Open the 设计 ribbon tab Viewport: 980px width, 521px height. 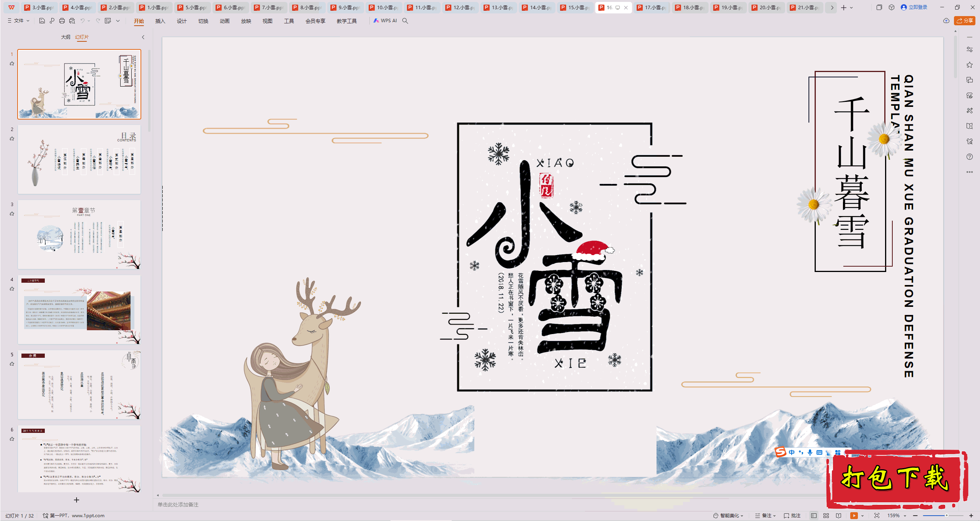181,21
